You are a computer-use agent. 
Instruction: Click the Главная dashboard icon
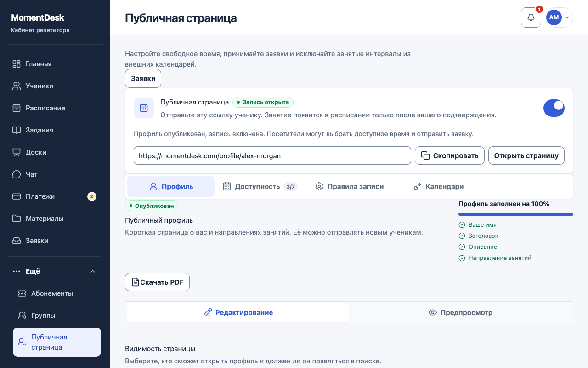click(x=17, y=64)
